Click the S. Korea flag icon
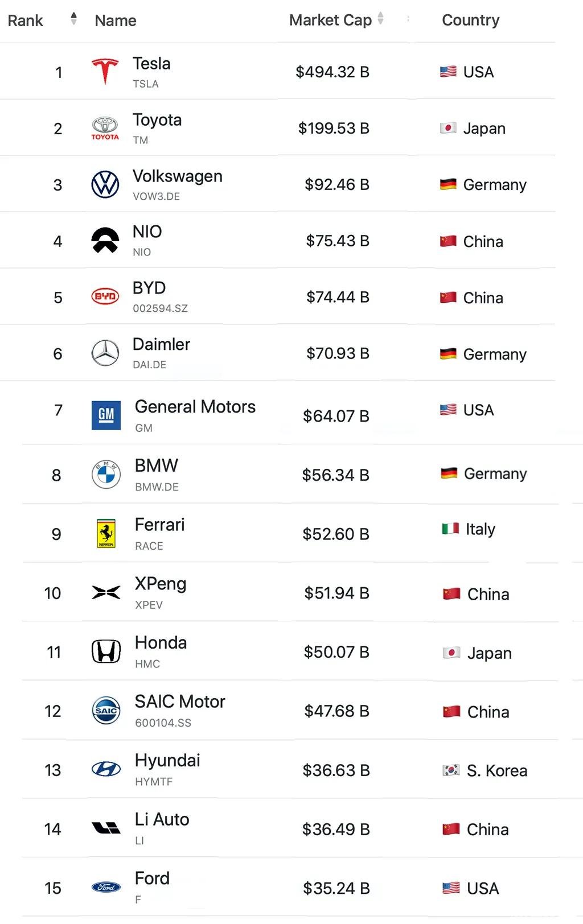 coord(451,770)
